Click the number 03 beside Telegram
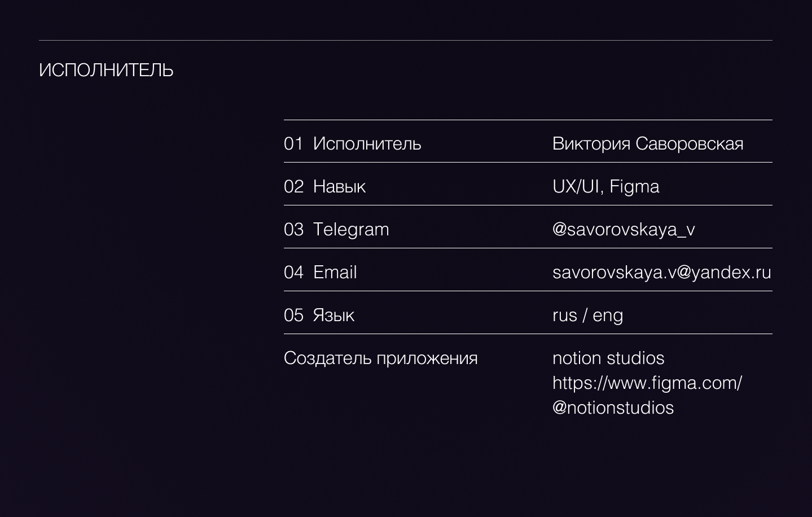Image resolution: width=812 pixels, height=517 pixels. (293, 229)
